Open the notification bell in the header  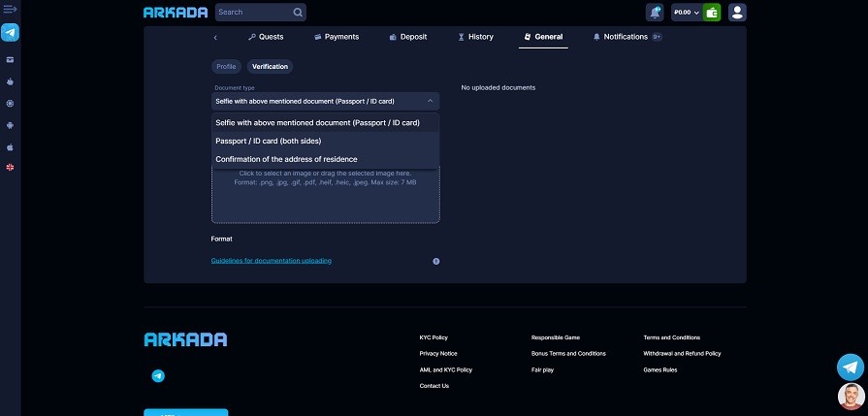[x=655, y=13]
